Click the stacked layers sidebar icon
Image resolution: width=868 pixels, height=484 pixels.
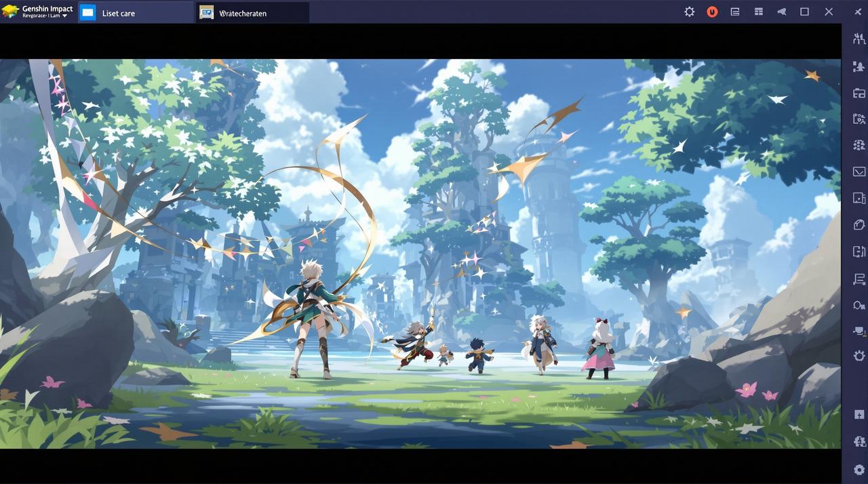[859, 279]
